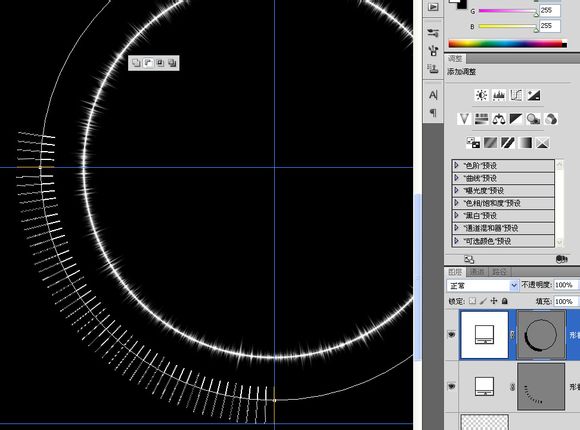The image size is (580, 430).
Task: Click the Invert adjustment icon
Action: coord(473,143)
